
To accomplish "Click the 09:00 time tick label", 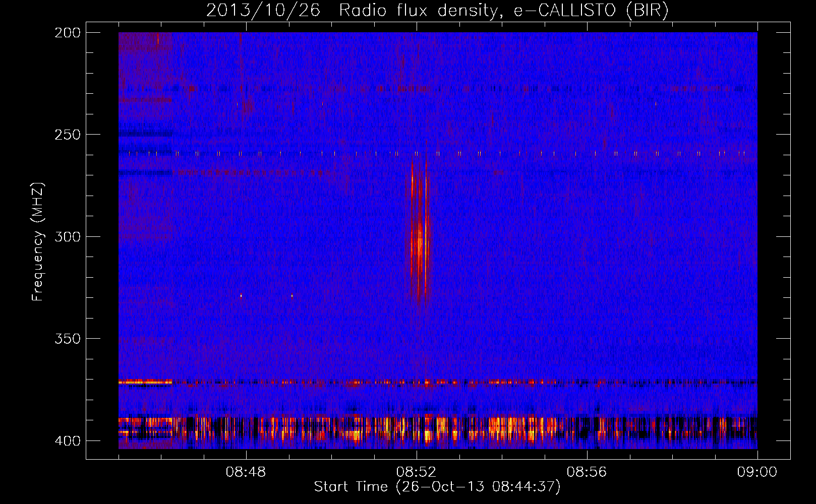I will click(x=757, y=472).
